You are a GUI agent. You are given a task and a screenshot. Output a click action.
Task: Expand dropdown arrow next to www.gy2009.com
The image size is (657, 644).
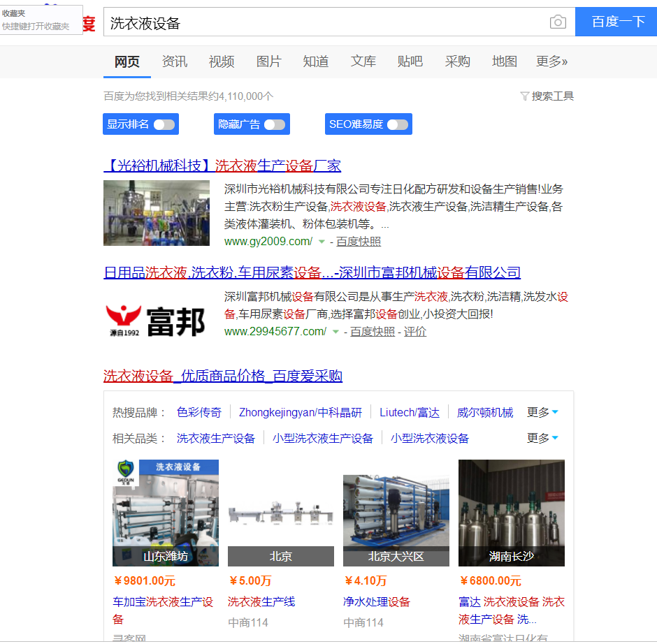pyautogui.click(x=322, y=242)
